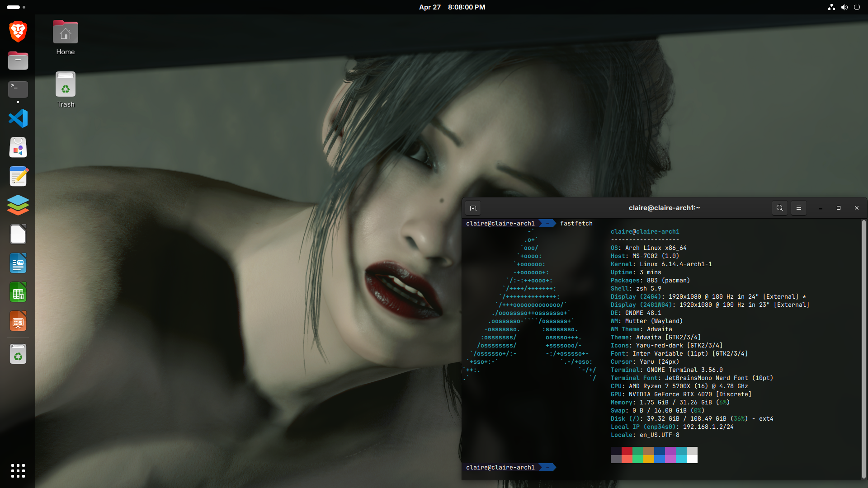The image size is (868, 488).
Task: Click the 'DE: GNOME 48.1' line
Action: [x=636, y=313]
